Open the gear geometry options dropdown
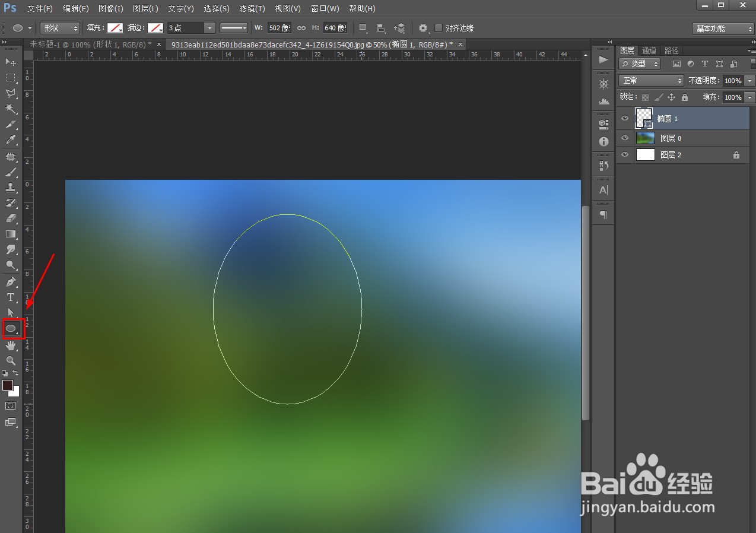This screenshot has width=756, height=533. [423, 28]
